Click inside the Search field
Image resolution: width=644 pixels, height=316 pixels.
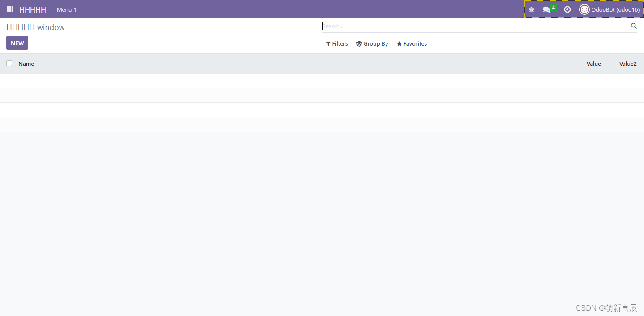[403, 26]
